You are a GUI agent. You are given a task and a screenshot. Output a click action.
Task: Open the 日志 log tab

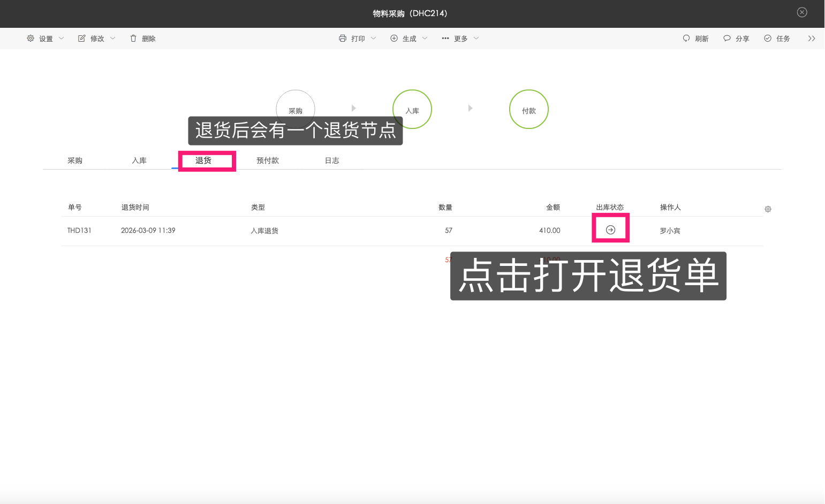(x=332, y=160)
